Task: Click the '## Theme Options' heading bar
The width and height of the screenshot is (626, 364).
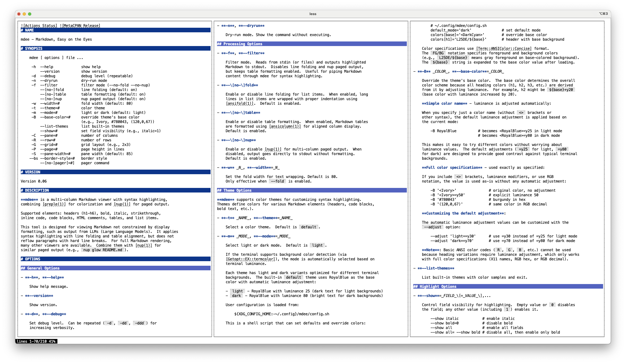Action: (x=234, y=190)
